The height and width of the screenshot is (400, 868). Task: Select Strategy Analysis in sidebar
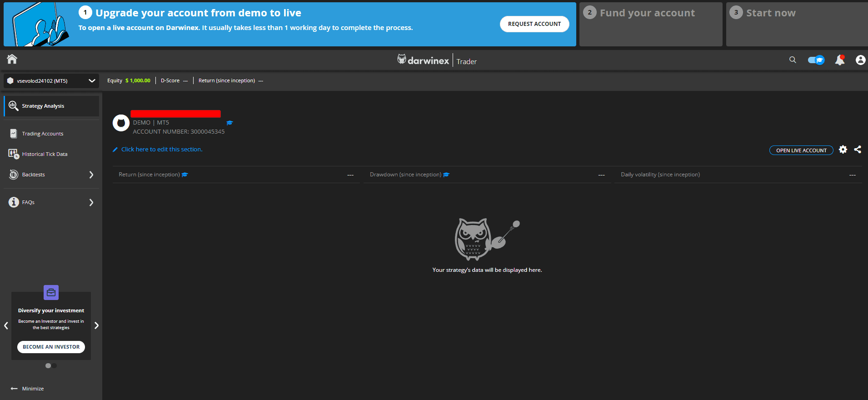click(x=51, y=106)
